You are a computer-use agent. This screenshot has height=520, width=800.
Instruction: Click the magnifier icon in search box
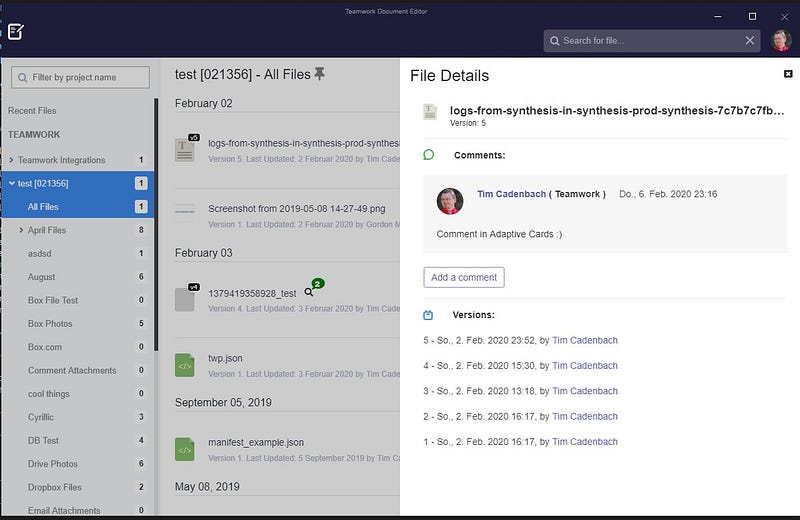[x=554, y=41]
